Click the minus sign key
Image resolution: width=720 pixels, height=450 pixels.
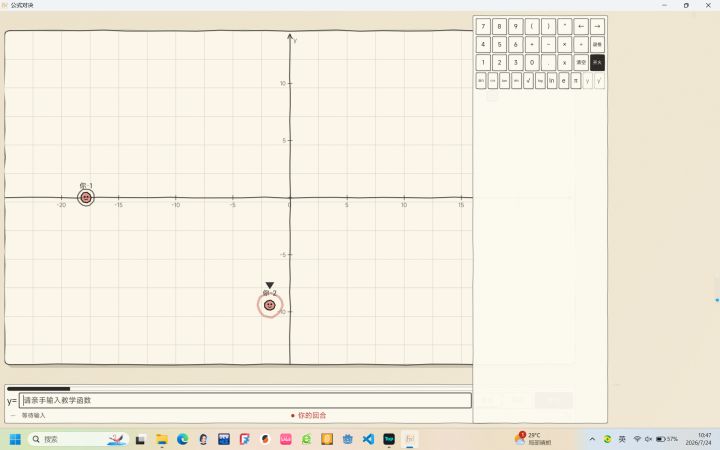click(548, 45)
